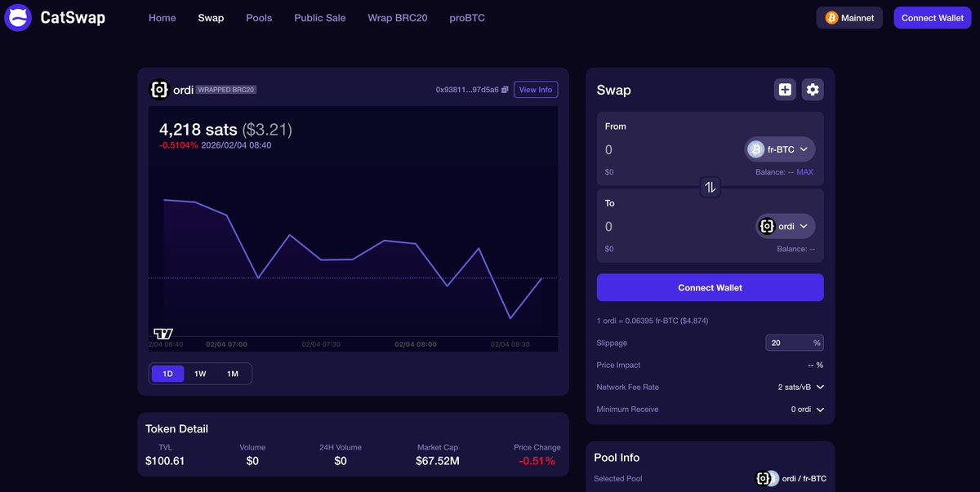This screenshot has width=980, height=492.
Task: Click the 24H Volume $0 value
Action: (341, 461)
